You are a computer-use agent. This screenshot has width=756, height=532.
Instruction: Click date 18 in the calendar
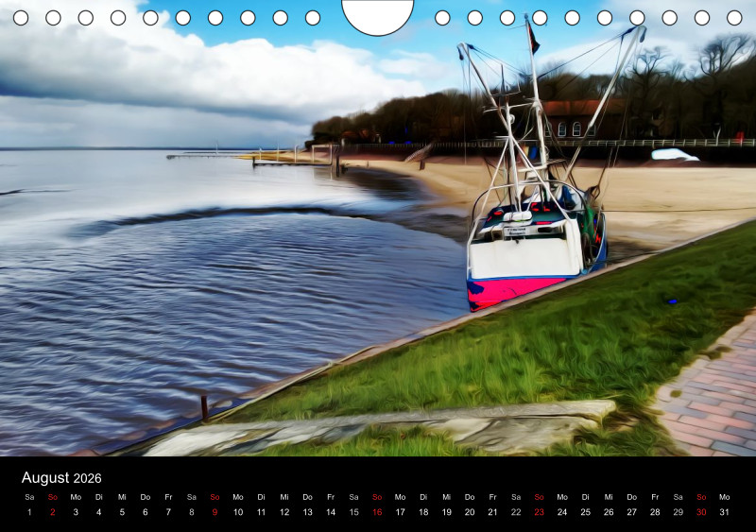point(423,512)
